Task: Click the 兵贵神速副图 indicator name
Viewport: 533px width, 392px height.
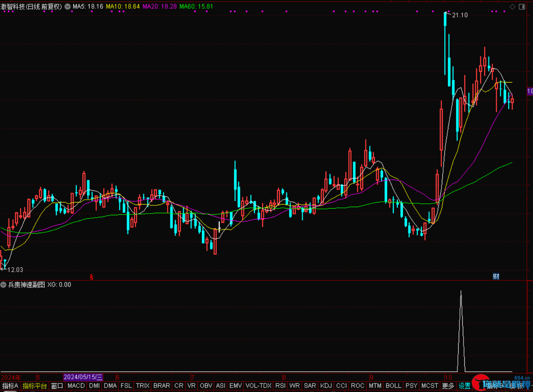Action: (x=27, y=285)
